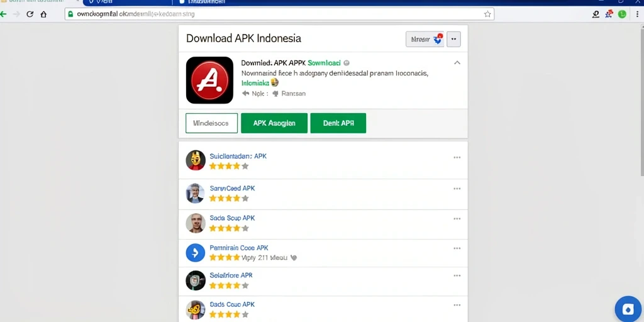Image resolution: width=644 pixels, height=322 pixels.
Task: Reload the page with the refresh icon
Action: pos(30,14)
